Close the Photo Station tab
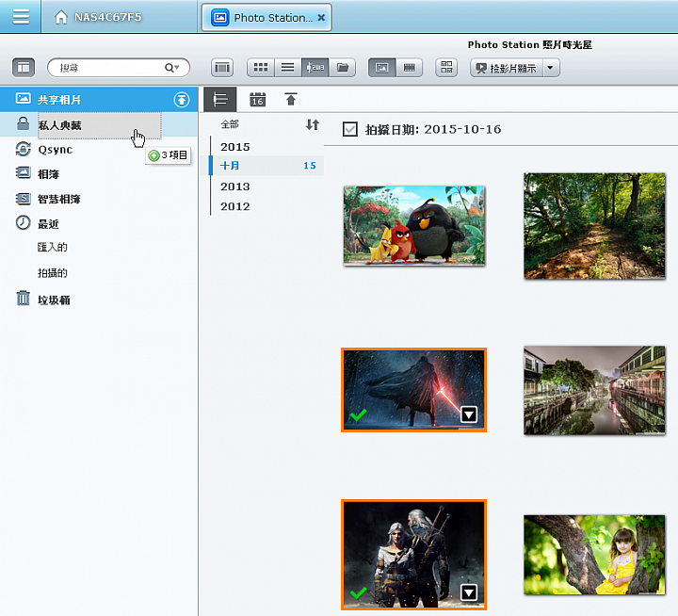678x616 pixels. pyautogui.click(x=321, y=18)
